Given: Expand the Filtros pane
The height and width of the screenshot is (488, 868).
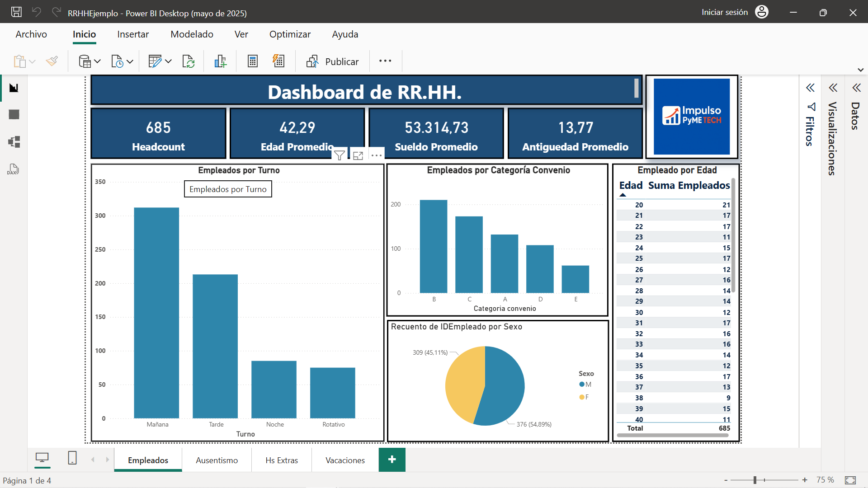Looking at the screenshot, I should point(810,88).
